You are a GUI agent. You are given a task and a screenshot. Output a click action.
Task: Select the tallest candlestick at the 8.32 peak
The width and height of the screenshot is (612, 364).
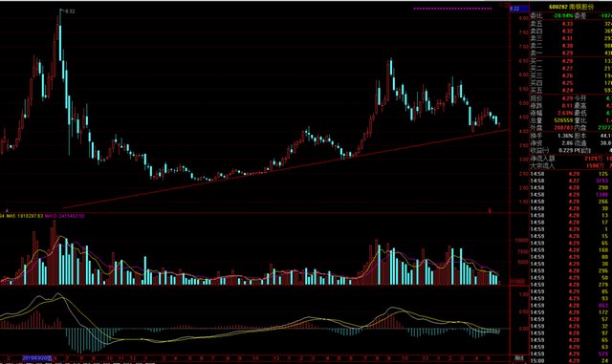click(60, 35)
